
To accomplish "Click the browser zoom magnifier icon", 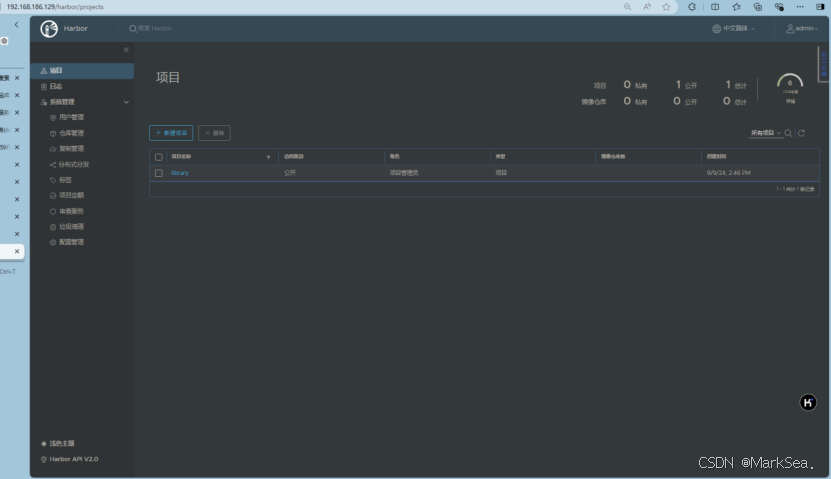I will [x=627, y=7].
